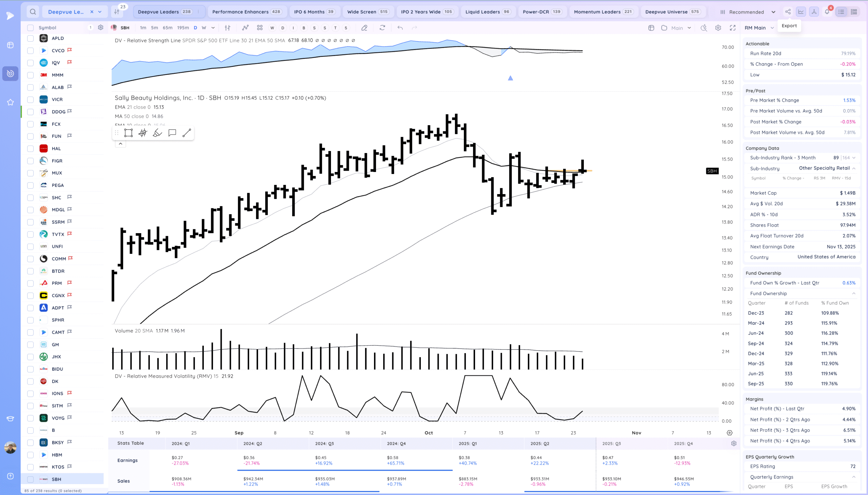The height and width of the screenshot is (495, 868).
Task: Tick the checkbox beside DDOG
Action: pos(31,112)
